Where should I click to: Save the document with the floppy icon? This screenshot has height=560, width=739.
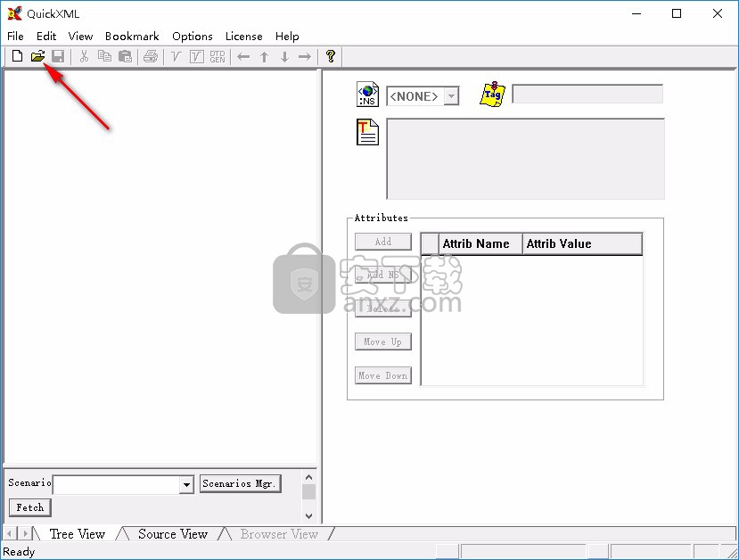(x=58, y=56)
